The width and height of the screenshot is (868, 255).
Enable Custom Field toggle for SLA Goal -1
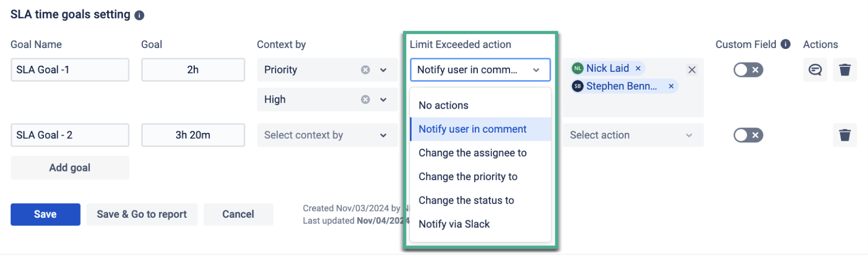coord(748,70)
